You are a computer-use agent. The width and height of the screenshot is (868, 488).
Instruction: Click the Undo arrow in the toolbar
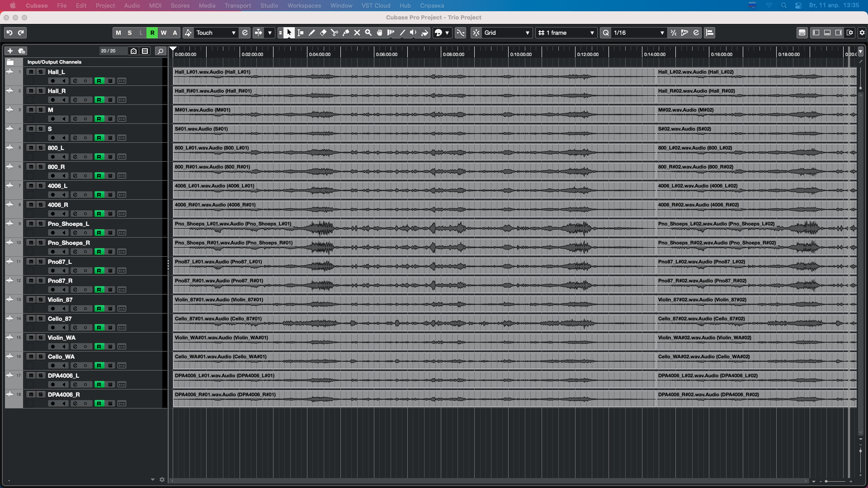coord(9,33)
